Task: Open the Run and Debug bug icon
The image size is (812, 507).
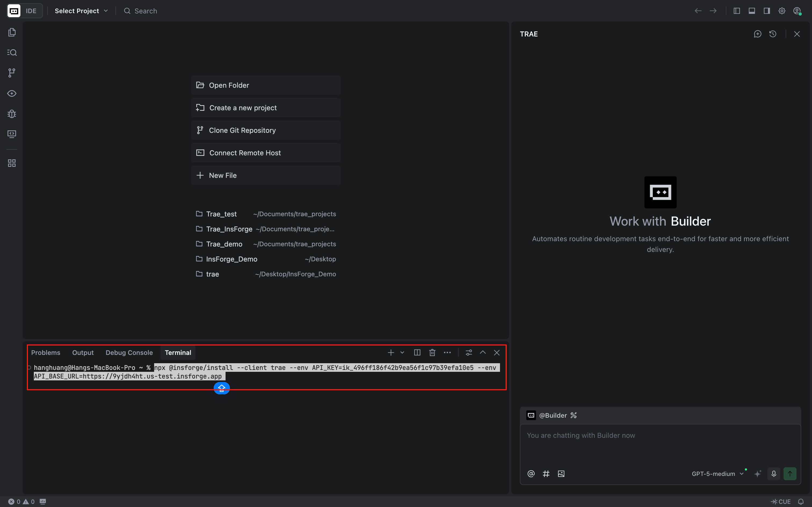Action: (12, 114)
